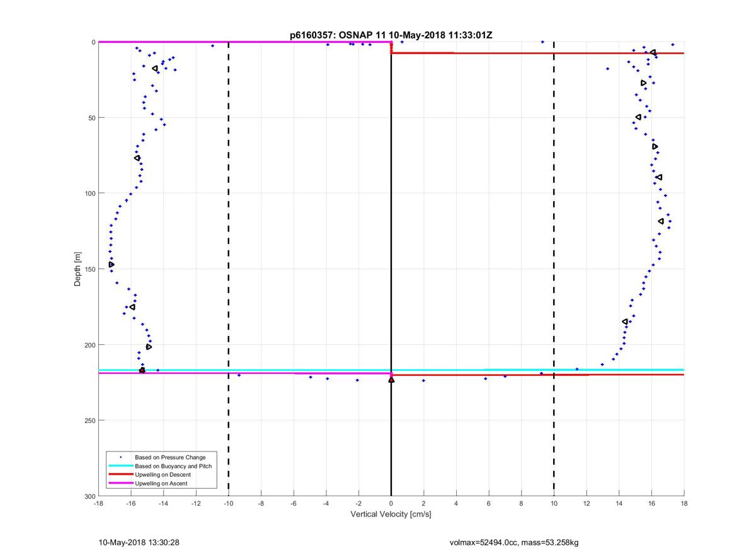This screenshot has height=558, width=756.
Task: Click legend entry "Based on Pressure Change"
Action: coord(170,457)
